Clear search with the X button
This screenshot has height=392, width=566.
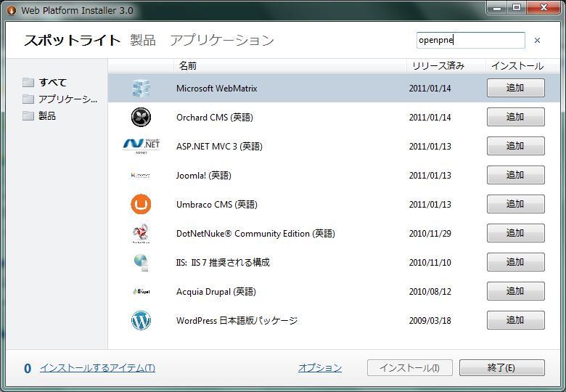(537, 41)
